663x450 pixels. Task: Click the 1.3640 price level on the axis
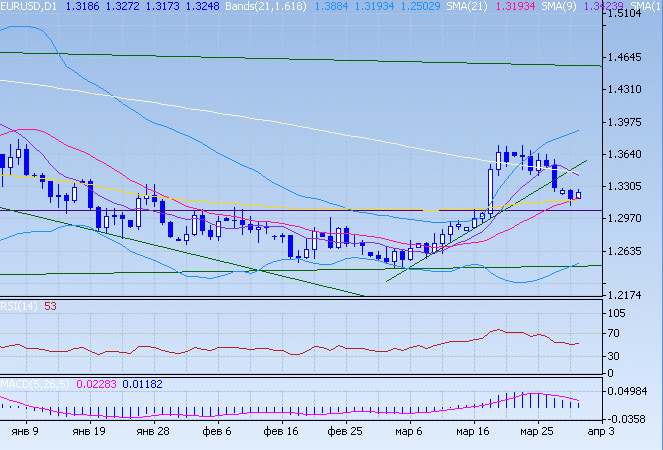[x=628, y=154]
